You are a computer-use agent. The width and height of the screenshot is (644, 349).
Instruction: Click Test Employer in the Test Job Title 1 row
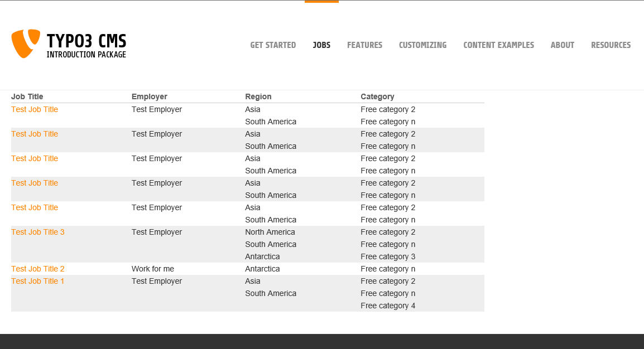(156, 282)
